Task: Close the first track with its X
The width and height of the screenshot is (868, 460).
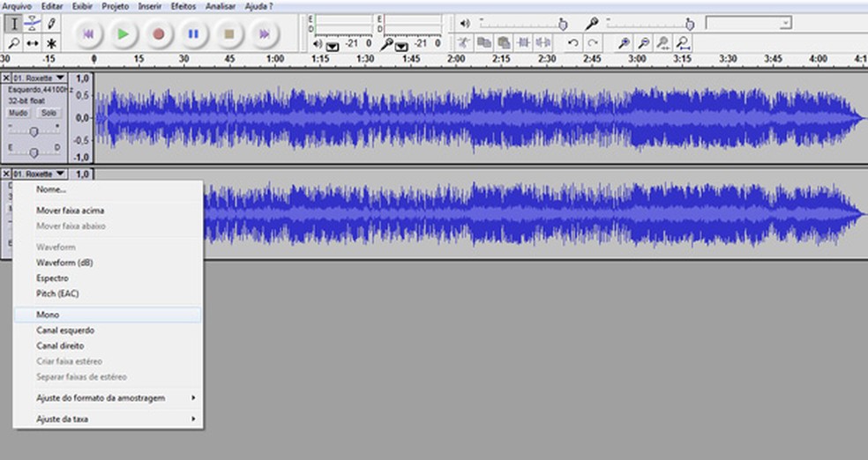Action: pyautogui.click(x=6, y=78)
